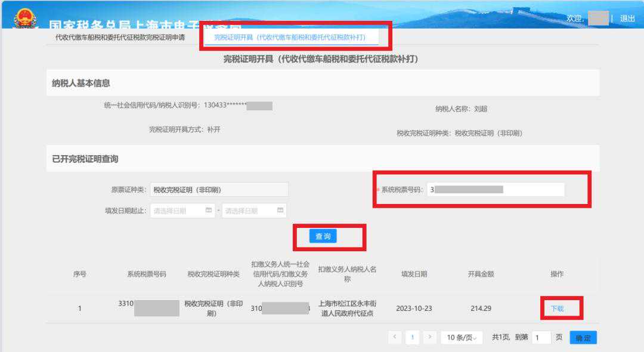The image size is (644, 352).
Task: Go to previous page arrow
Action: [395, 338]
